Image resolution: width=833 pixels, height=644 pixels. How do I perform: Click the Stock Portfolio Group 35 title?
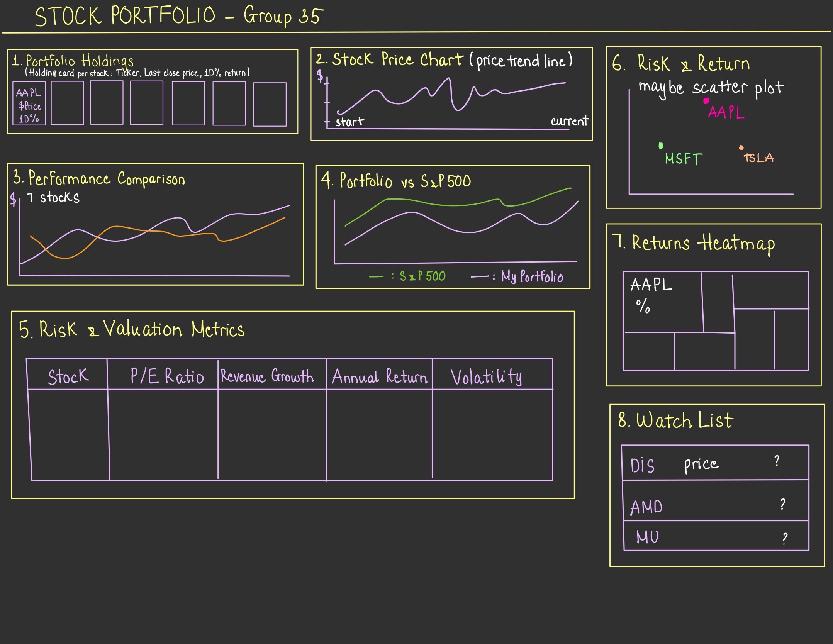[179, 16]
